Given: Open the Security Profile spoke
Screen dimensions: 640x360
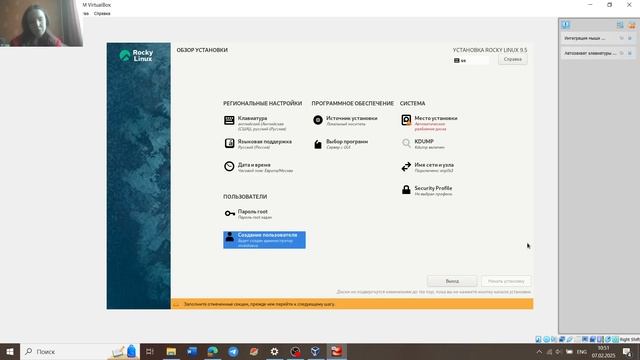Looking at the screenshot, I should click(427, 190).
